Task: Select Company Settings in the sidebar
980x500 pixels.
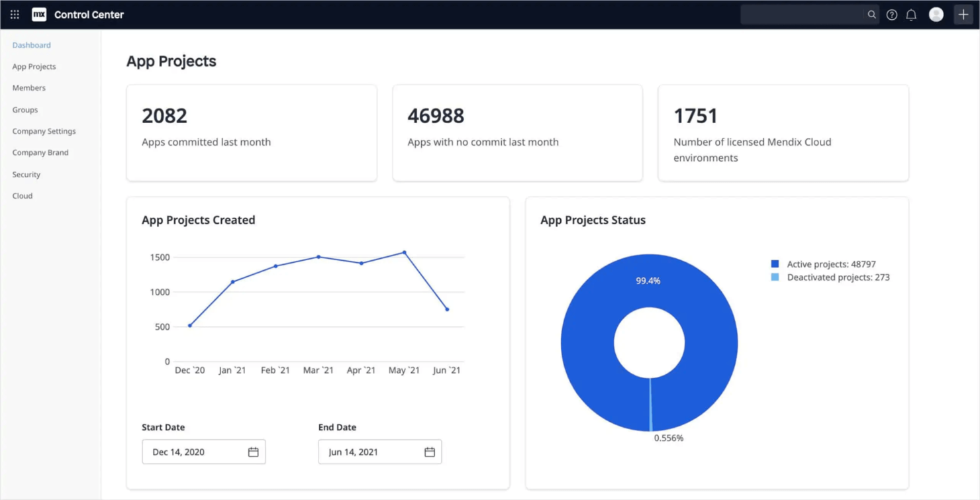Action: (44, 131)
